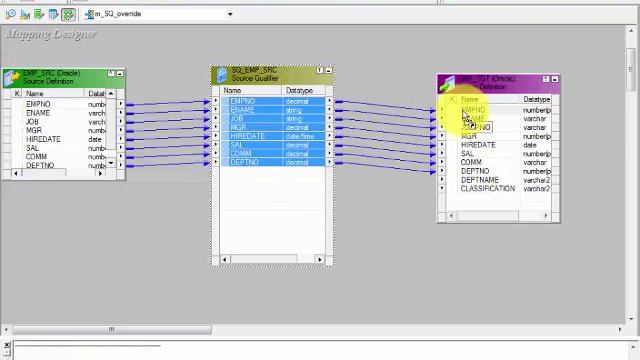Select the EMP_SRC source definition title bar

[x=63, y=78]
